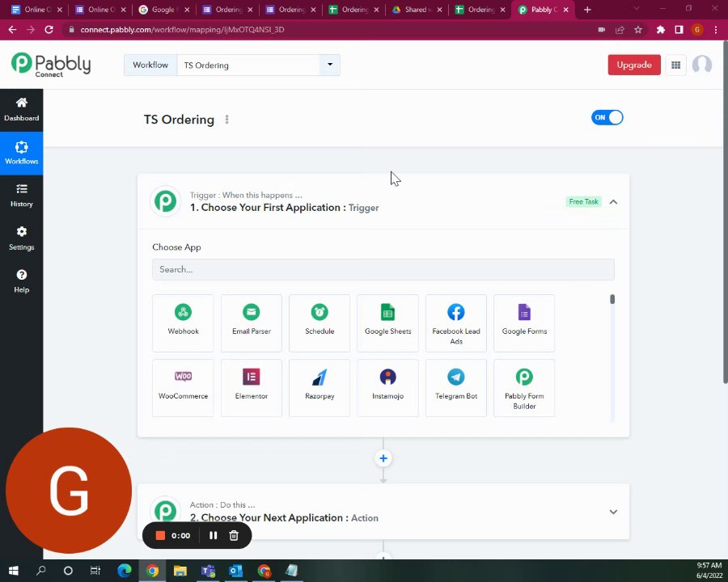Open the Windows Start menu
The image size is (728, 582).
tap(14, 571)
